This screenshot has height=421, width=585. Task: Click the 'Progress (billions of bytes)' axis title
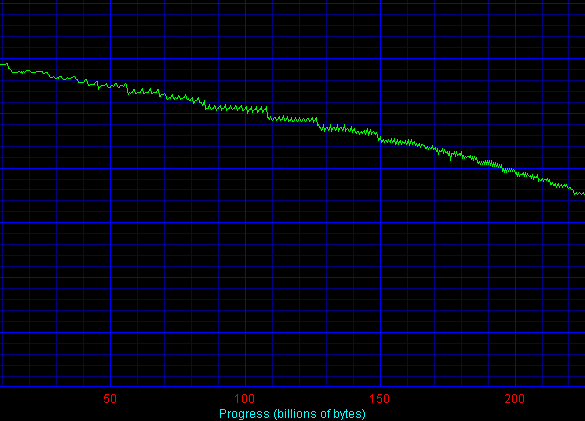[292, 414]
